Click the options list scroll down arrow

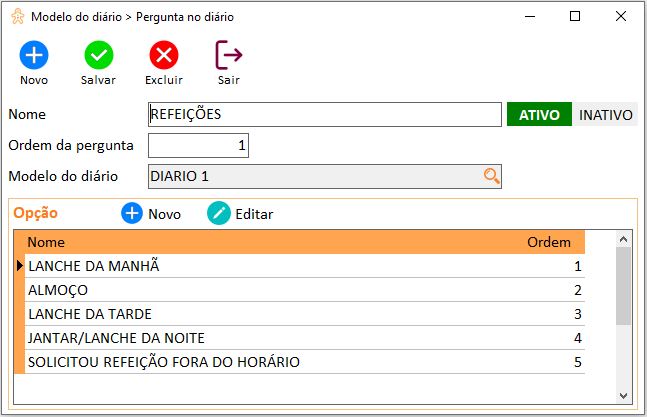623,396
